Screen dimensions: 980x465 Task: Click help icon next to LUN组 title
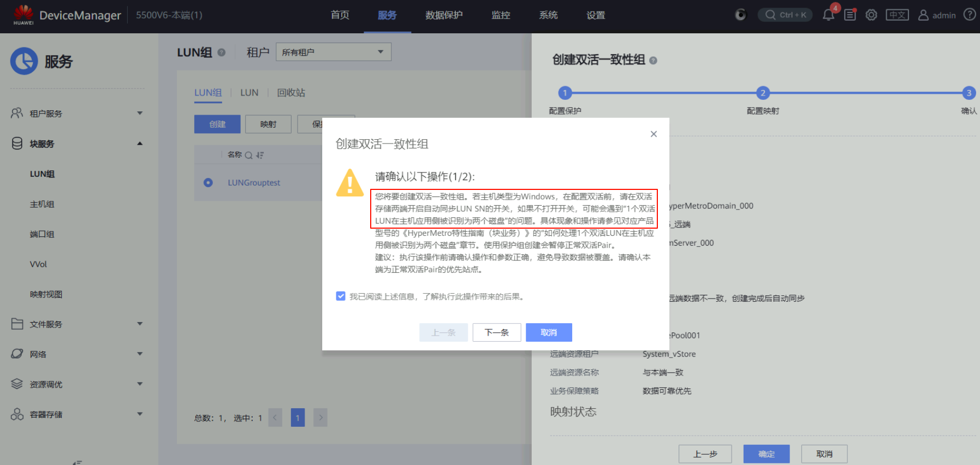222,52
